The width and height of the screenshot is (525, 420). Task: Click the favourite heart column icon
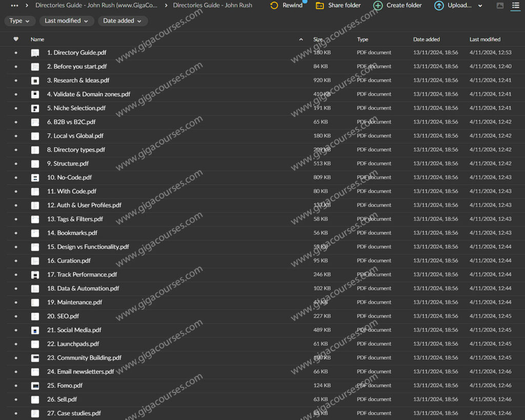[x=16, y=39]
